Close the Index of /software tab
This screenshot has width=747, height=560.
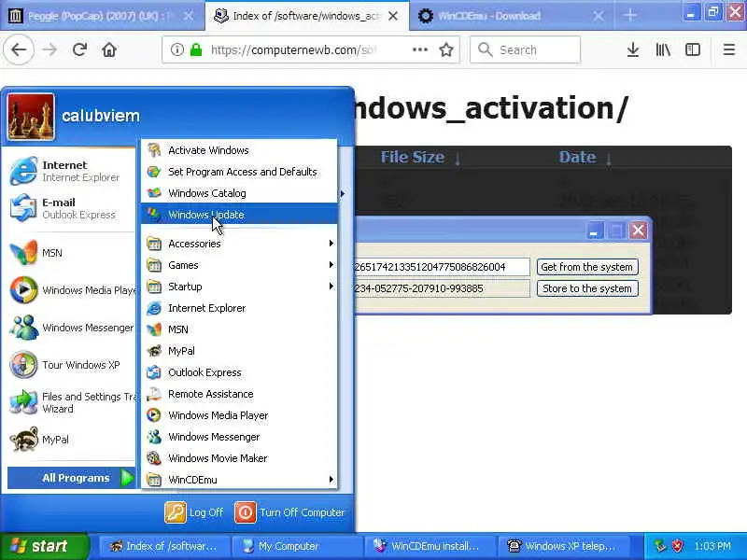[x=393, y=16]
